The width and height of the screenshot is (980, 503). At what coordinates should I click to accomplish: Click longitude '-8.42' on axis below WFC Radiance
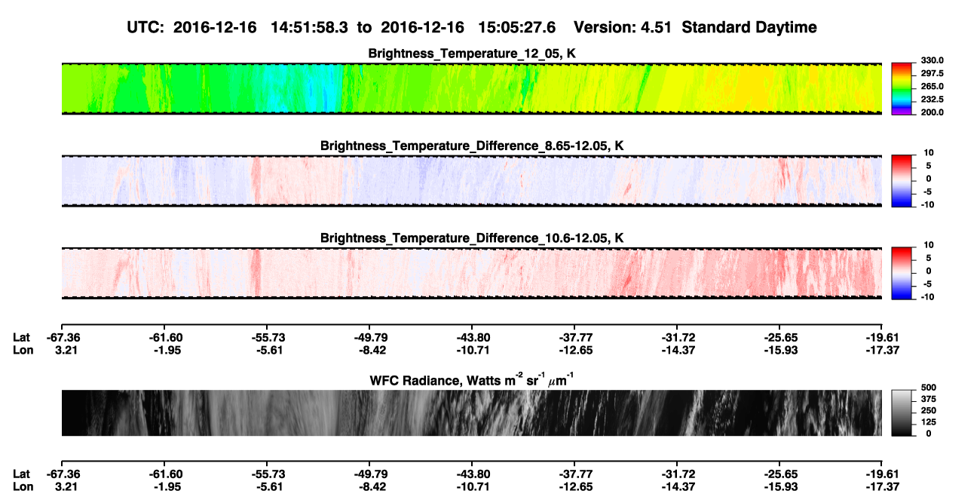[371, 485]
